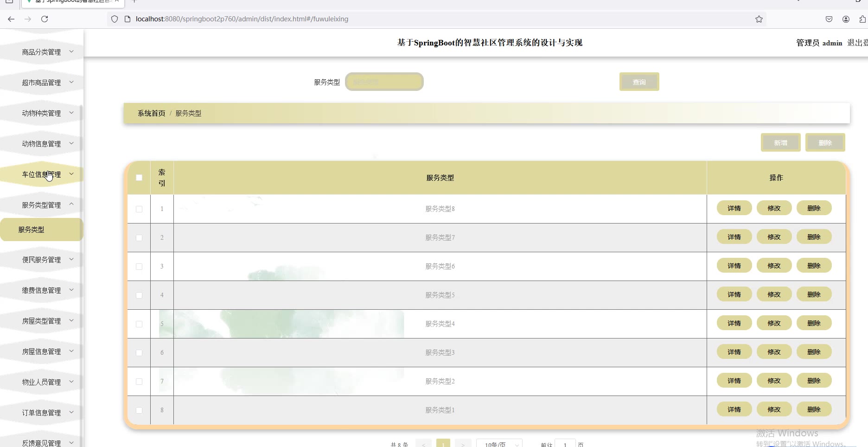Screen dimensions: 868x447
Task: Go back with the browser back arrow
Action: tap(11, 19)
